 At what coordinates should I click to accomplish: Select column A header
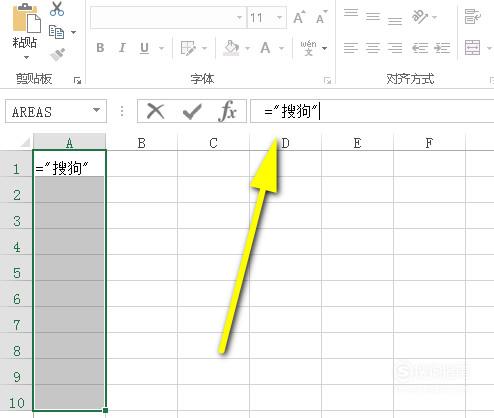(x=69, y=143)
